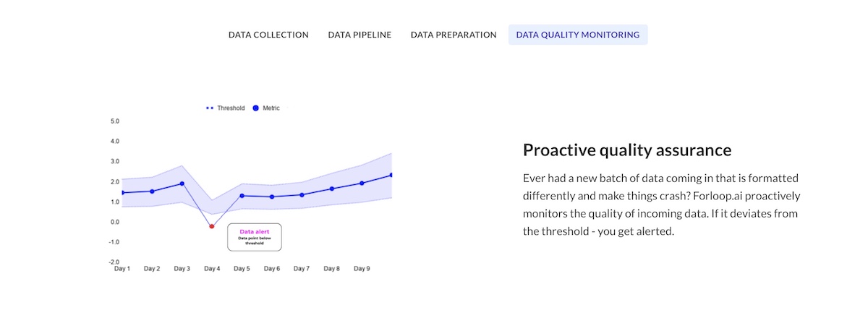Viewport: 868px width, 315px height.
Task: Switch to the Data Pipeline tab
Action: click(x=359, y=35)
